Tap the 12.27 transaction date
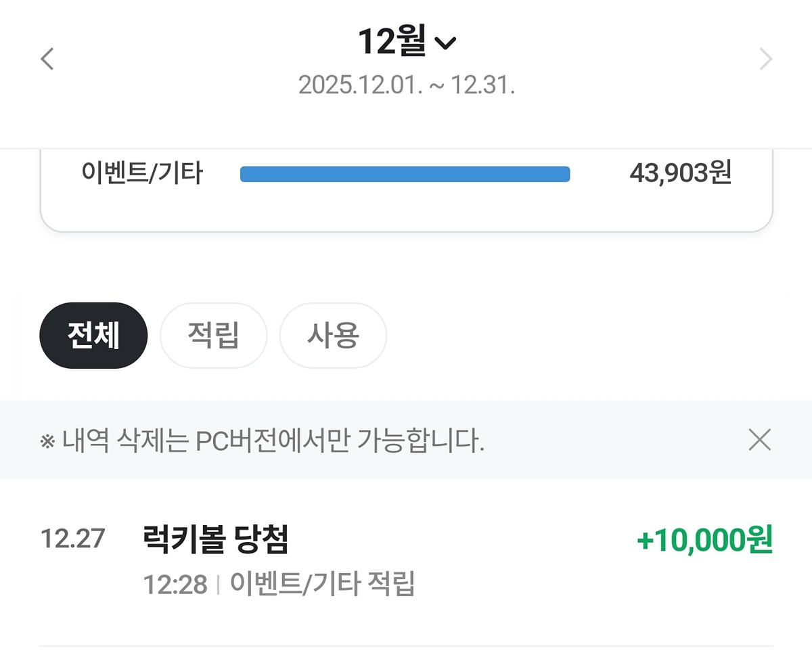Screen dimensions: 812x657 tap(73, 539)
